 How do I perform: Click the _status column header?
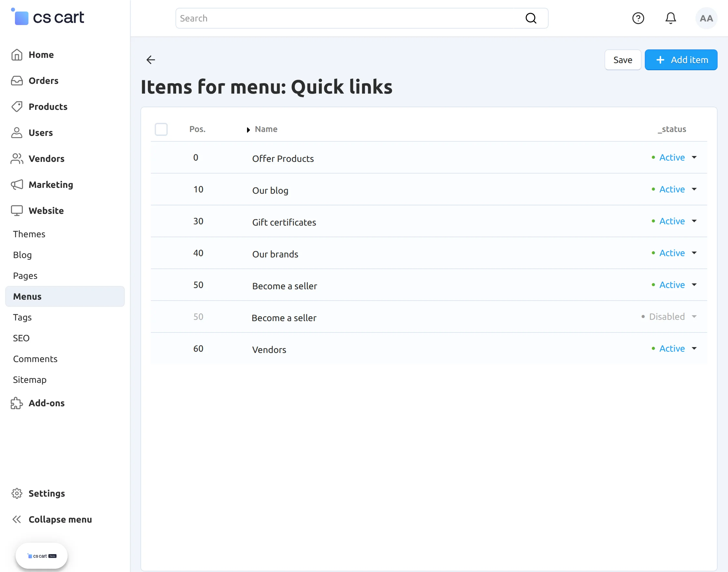[x=671, y=129]
